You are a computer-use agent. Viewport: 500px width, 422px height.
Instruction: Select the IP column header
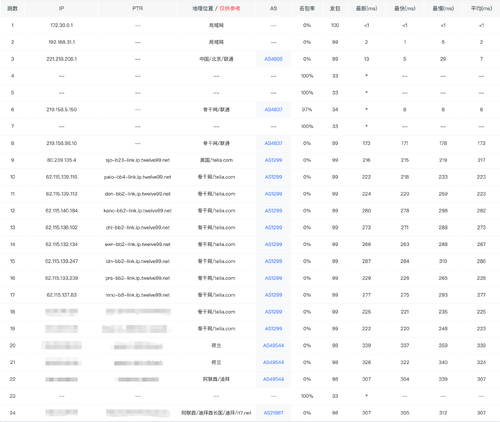click(62, 8)
